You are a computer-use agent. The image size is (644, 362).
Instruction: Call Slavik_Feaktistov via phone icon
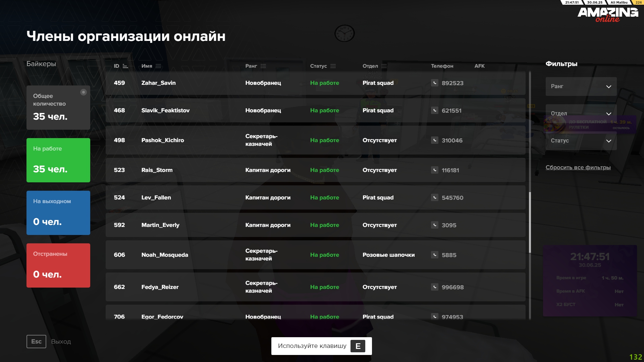click(434, 110)
